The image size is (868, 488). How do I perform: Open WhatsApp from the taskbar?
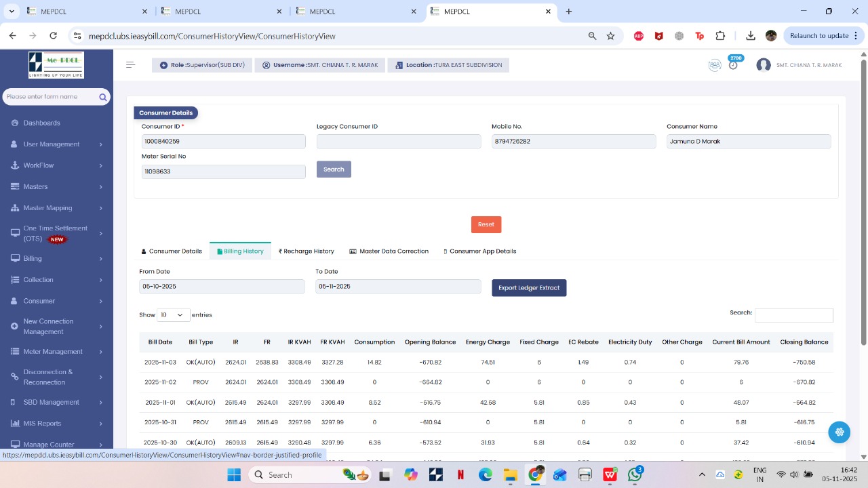pyautogui.click(x=635, y=474)
